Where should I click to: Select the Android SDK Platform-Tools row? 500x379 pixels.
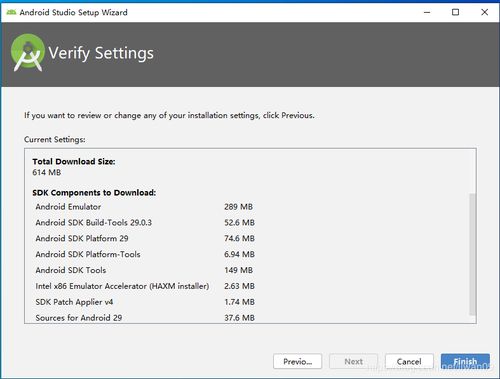pos(145,254)
